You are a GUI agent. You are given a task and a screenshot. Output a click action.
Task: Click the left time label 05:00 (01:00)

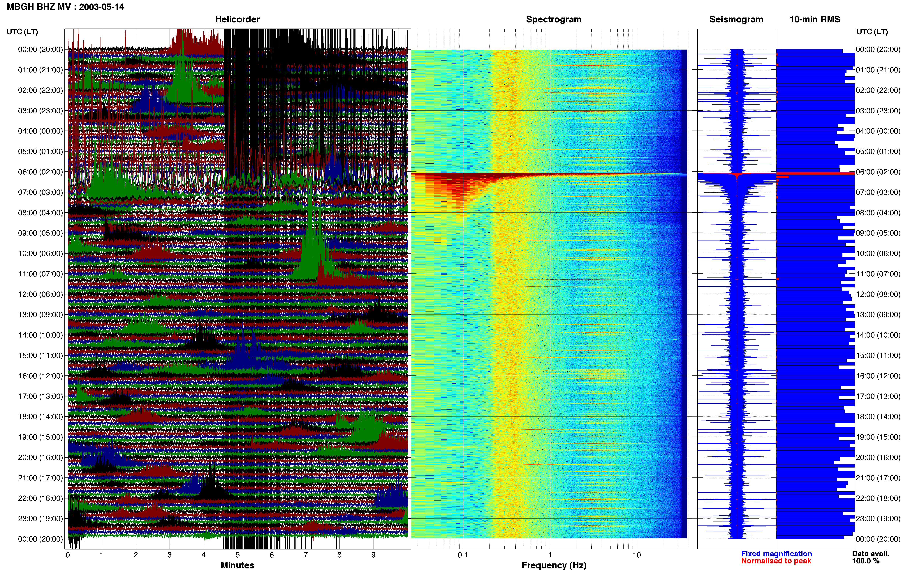[41, 151]
